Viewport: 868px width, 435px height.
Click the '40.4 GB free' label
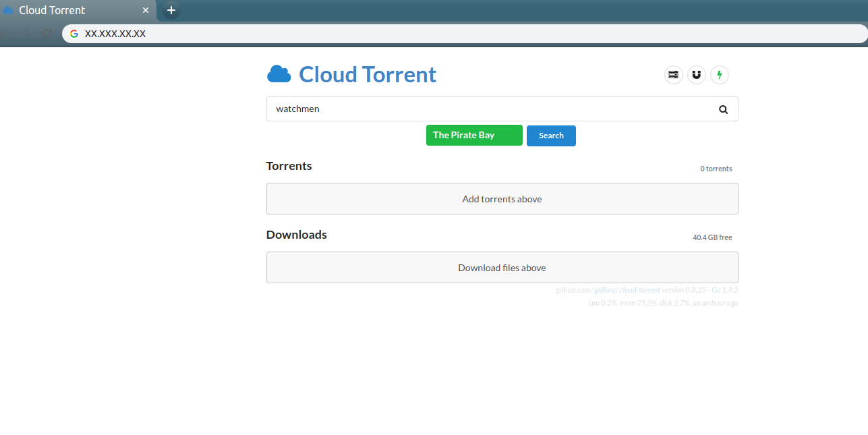click(x=712, y=237)
